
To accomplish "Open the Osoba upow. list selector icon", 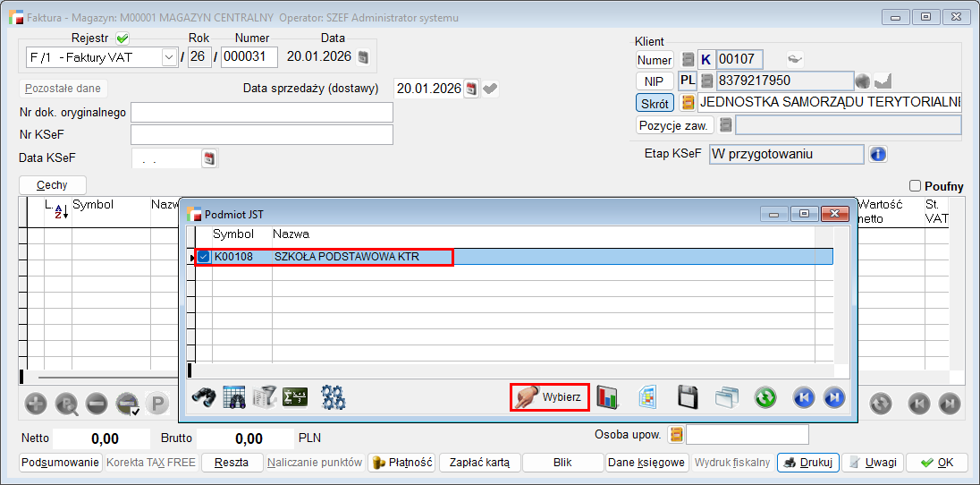I will (675, 435).
